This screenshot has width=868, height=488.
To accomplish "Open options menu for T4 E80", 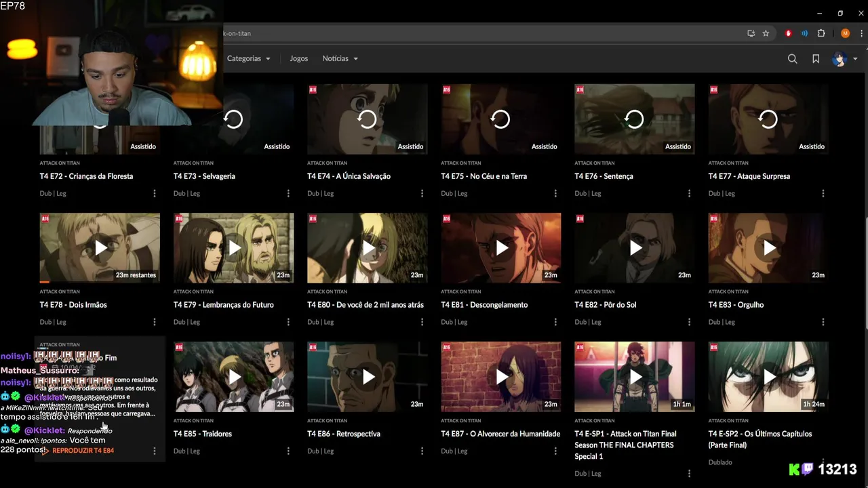I will (422, 322).
